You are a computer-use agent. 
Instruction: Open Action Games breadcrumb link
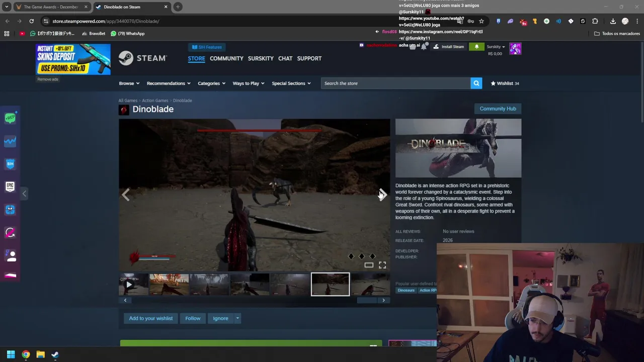(x=155, y=101)
